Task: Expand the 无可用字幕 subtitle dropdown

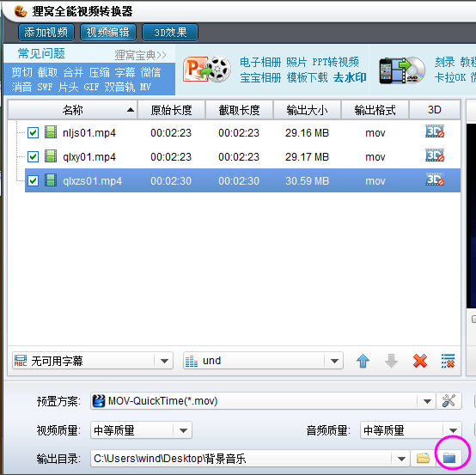Action: tap(164, 361)
